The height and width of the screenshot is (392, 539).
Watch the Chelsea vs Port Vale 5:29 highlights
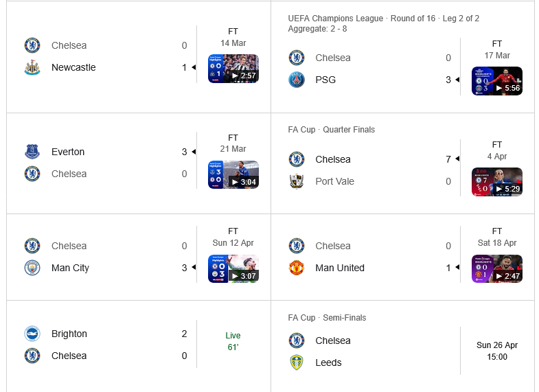point(497,182)
